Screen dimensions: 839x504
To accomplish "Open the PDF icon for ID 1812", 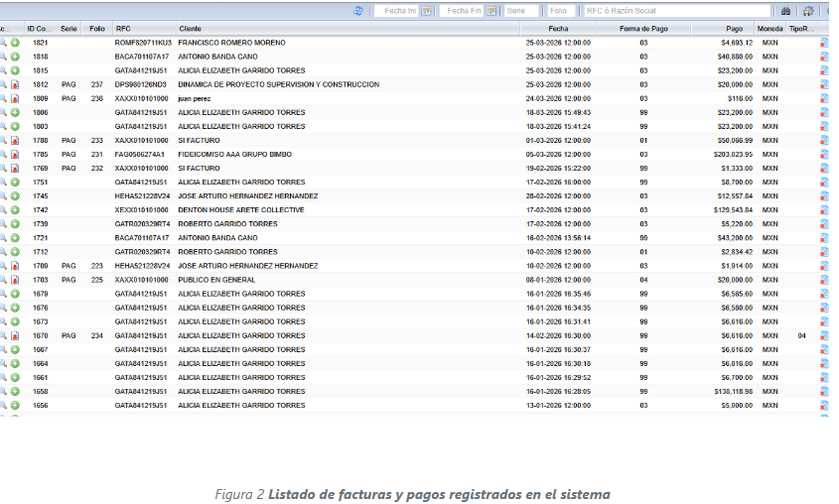I will point(15,85).
